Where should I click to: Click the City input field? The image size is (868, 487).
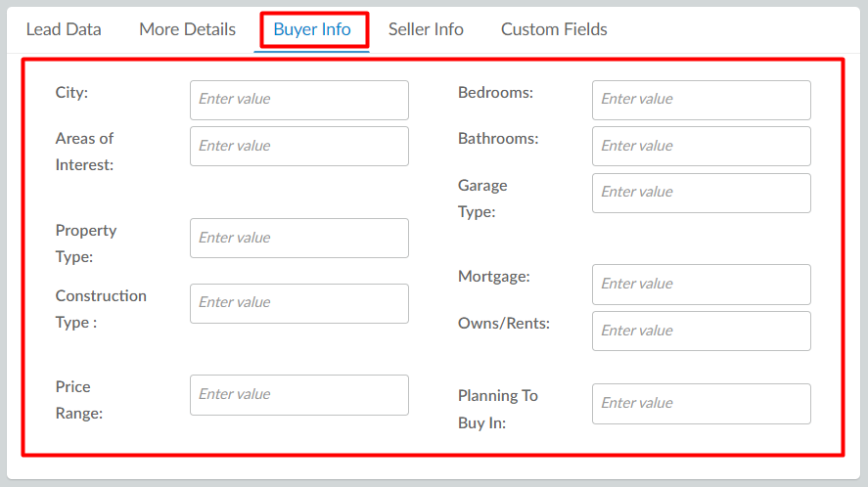coord(299,100)
